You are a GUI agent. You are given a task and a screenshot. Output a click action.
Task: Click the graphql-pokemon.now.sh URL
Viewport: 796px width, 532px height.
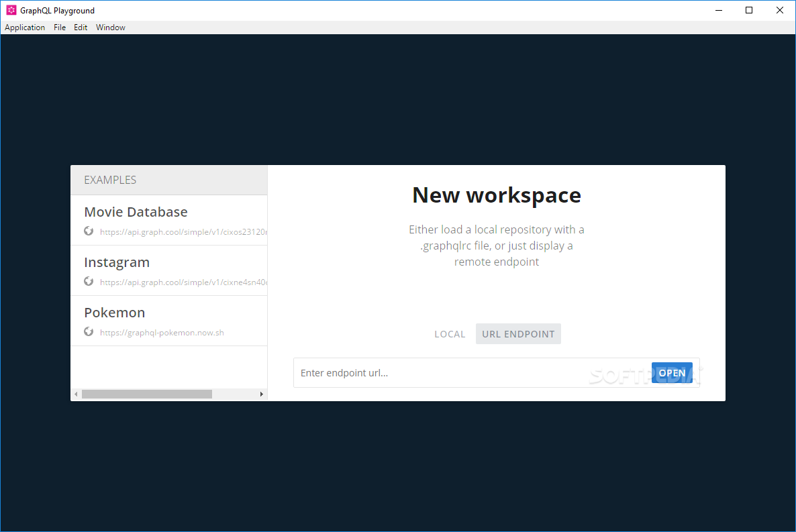tap(162, 333)
